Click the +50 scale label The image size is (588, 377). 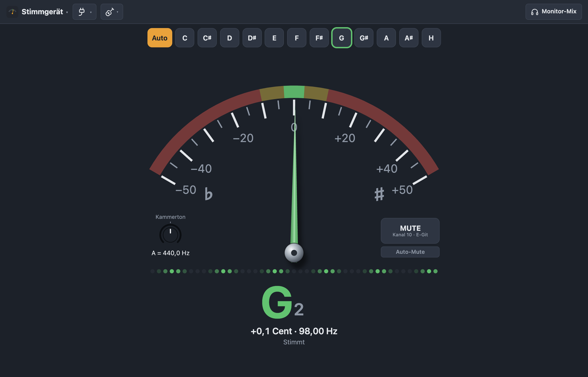coord(402,190)
